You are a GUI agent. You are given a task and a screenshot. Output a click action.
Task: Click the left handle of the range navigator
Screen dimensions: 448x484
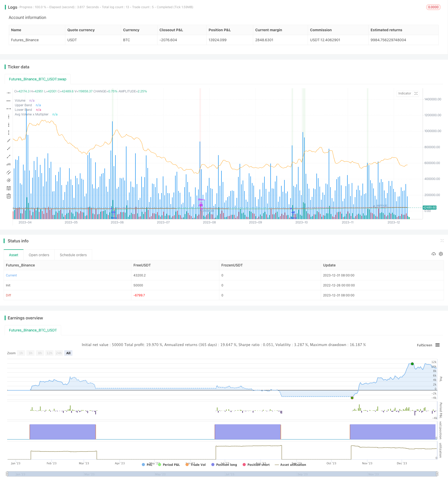pyautogui.click(x=7, y=474)
